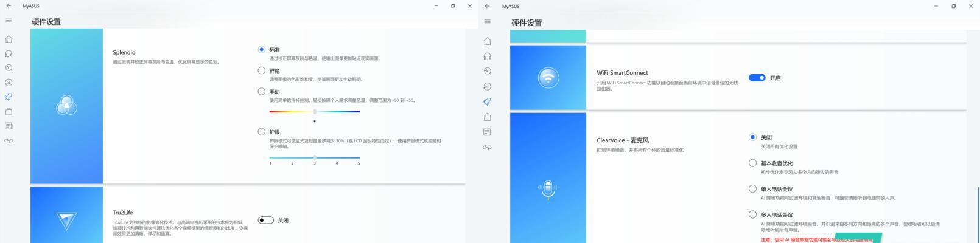Go back using right window's back arrow
Viewport: 980px width, 243px height.
tap(487, 6)
